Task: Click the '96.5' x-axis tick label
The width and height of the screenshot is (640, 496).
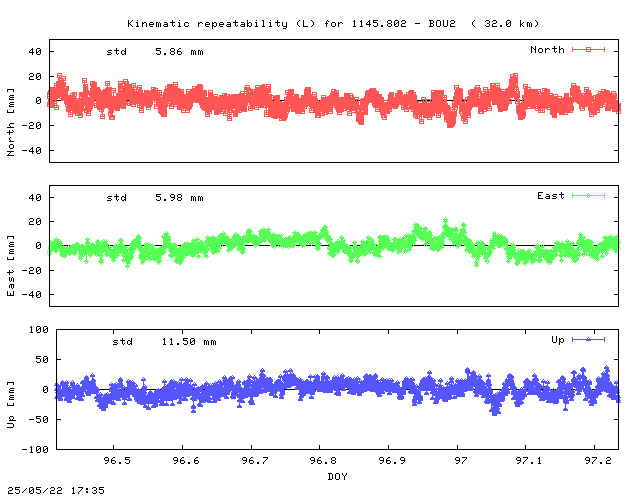Action: 117,460
